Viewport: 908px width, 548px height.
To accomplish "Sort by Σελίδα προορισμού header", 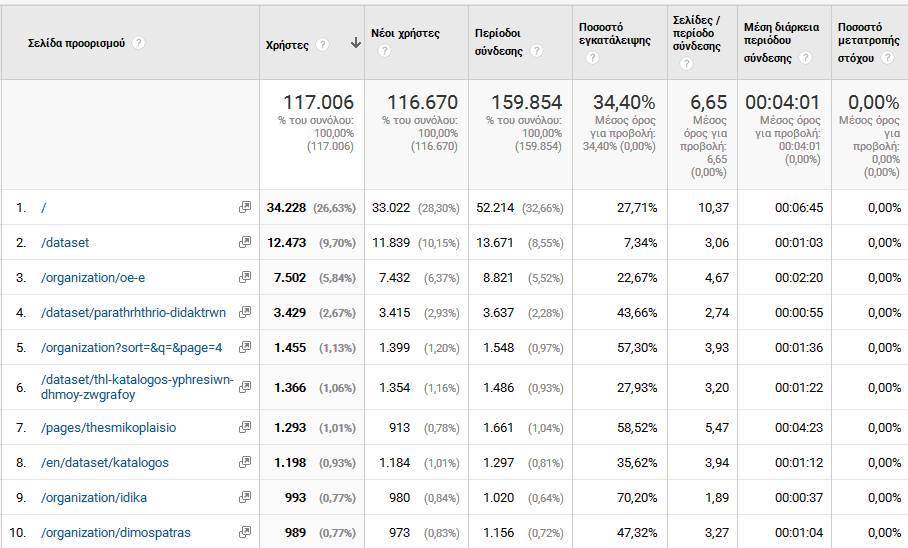I will pyautogui.click(x=76, y=43).
